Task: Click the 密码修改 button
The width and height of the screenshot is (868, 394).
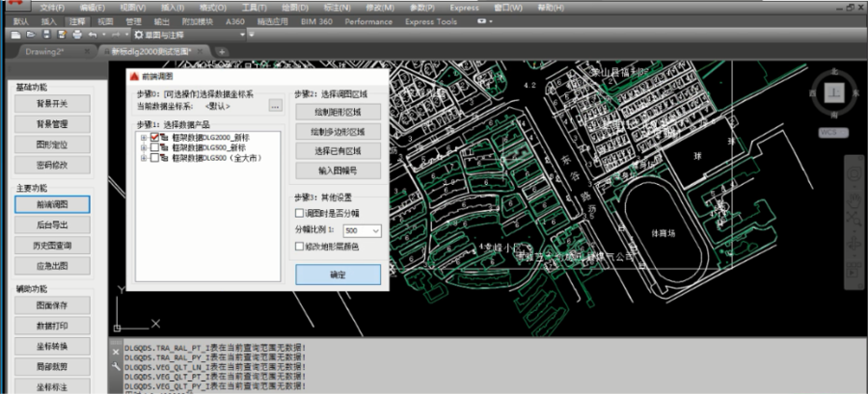Action: 52,165
